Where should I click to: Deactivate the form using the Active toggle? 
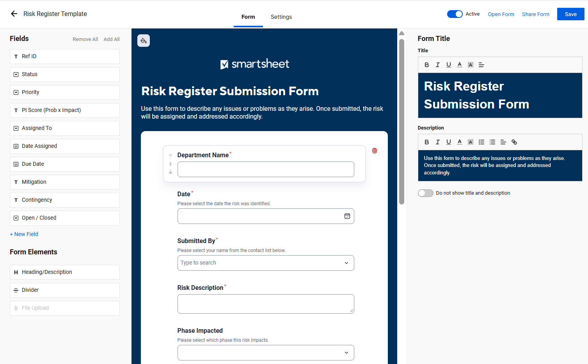tap(454, 14)
